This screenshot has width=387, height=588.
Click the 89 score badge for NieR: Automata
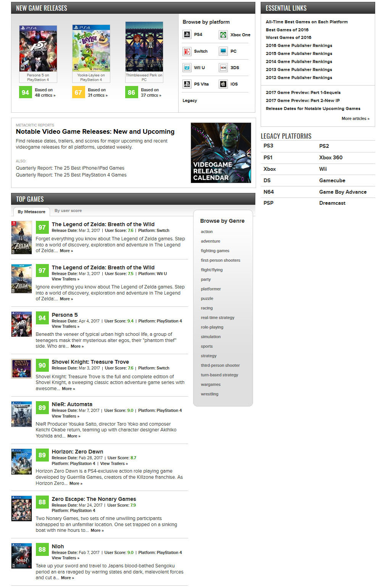tap(42, 408)
